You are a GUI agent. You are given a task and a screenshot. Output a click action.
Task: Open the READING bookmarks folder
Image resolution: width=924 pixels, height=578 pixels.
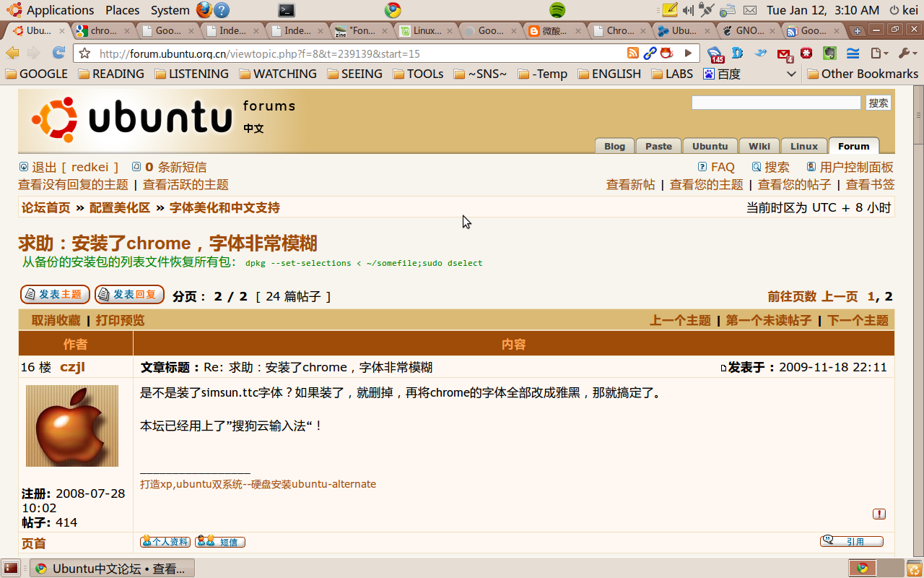[112, 74]
